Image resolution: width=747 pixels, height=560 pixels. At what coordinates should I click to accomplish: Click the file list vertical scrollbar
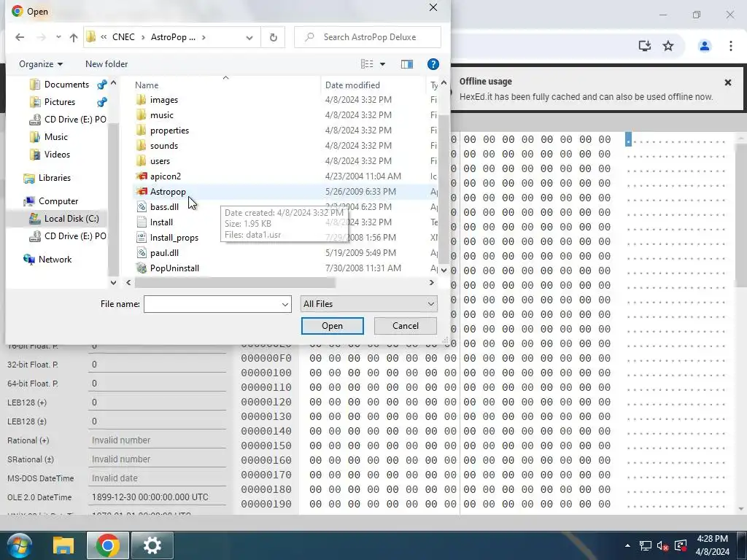pos(444,188)
